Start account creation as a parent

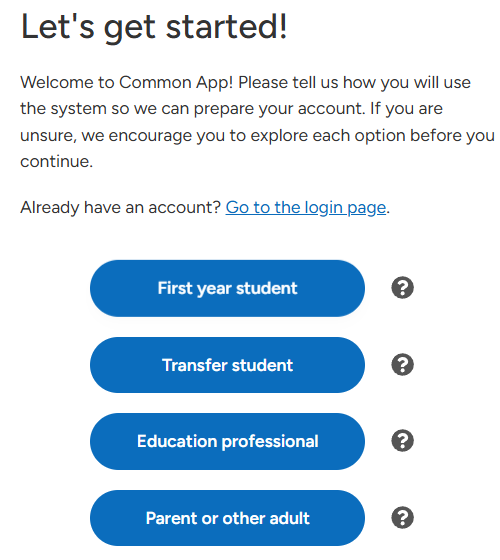227,518
